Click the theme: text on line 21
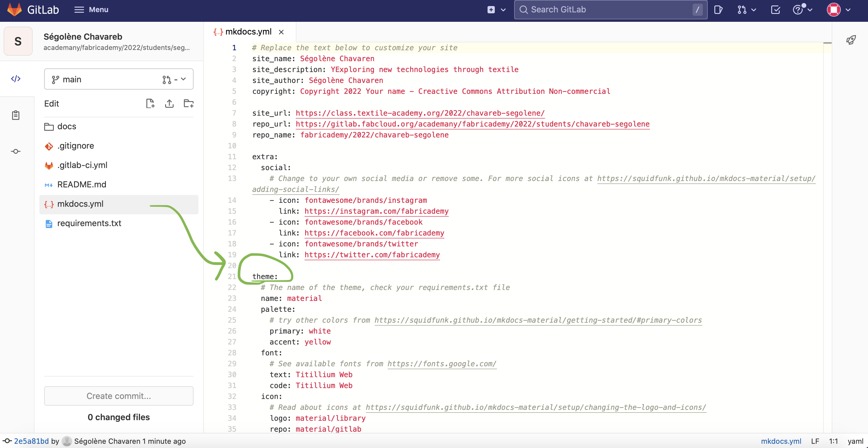This screenshot has height=448, width=868. [265, 277]
